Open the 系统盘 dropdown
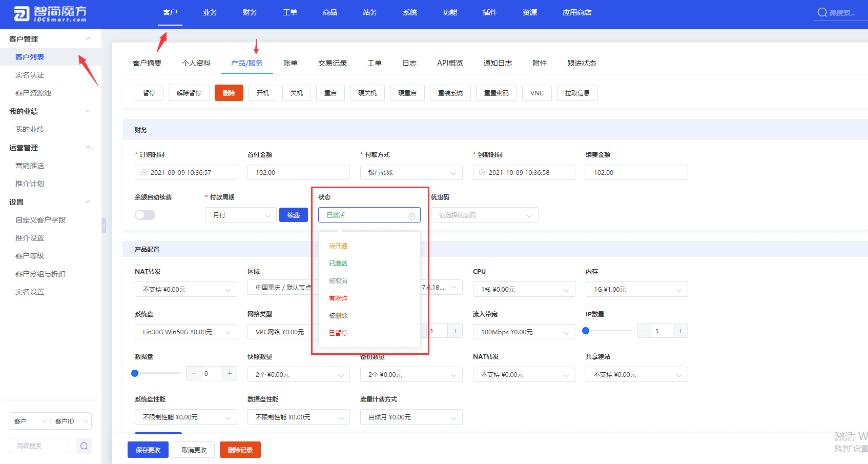Screen dimensions: 868x464 coord(186,332)
